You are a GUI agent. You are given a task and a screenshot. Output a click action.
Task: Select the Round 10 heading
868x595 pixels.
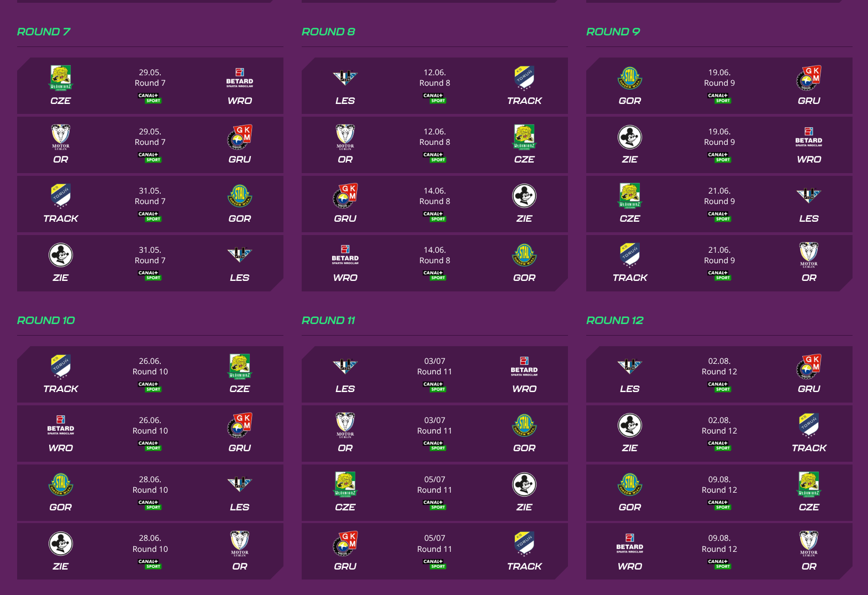pyautogui.click(x=46, y=320)
